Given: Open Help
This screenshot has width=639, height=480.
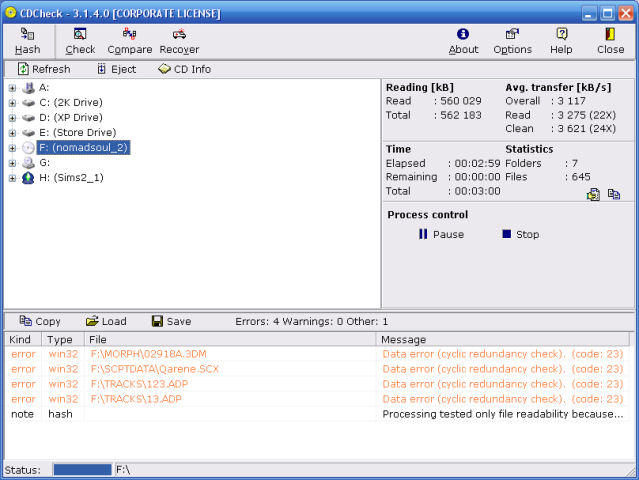Looking at the screenshot, I should pyautogui.click(x=561, y=41).
